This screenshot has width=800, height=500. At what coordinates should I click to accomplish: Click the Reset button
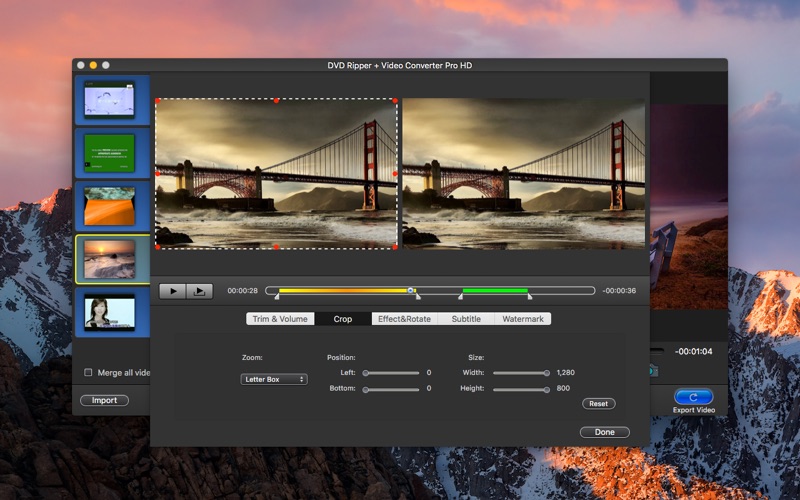pos(598,404)
